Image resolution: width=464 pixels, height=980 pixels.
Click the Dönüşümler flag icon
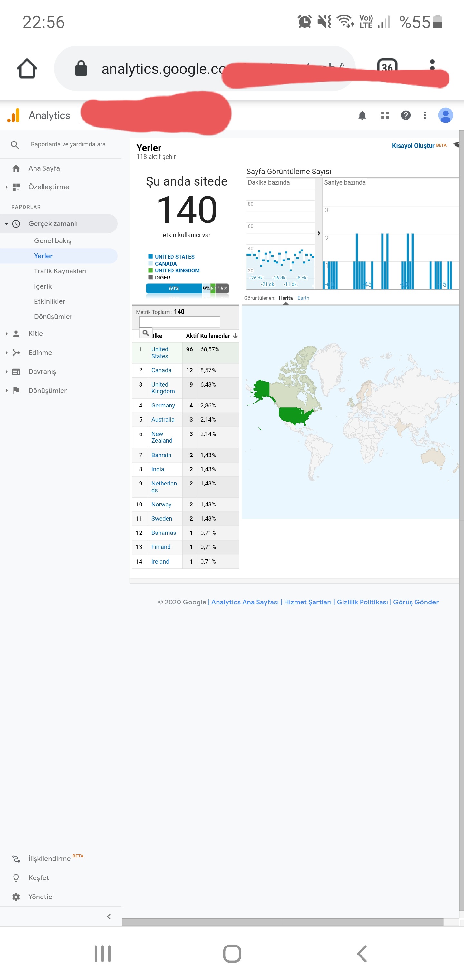(x=16, y=390)
